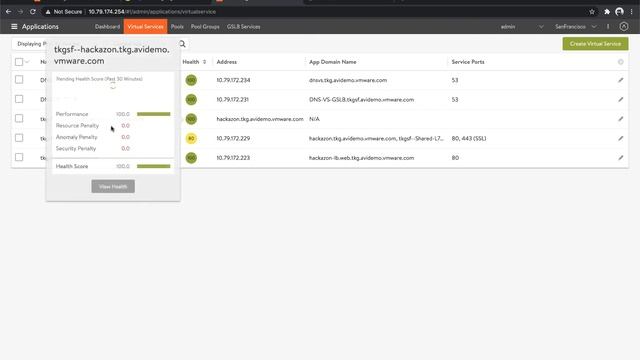
Task: Edit the hackazon.tkg.avidemo.vmware.com N/A row
Action: point(620,119)
